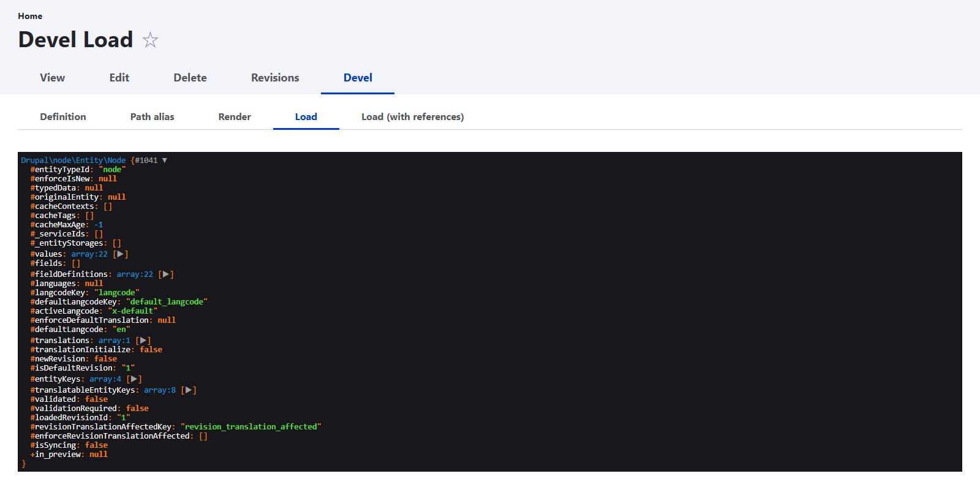Open Load (with references) tab

(412, 117)
